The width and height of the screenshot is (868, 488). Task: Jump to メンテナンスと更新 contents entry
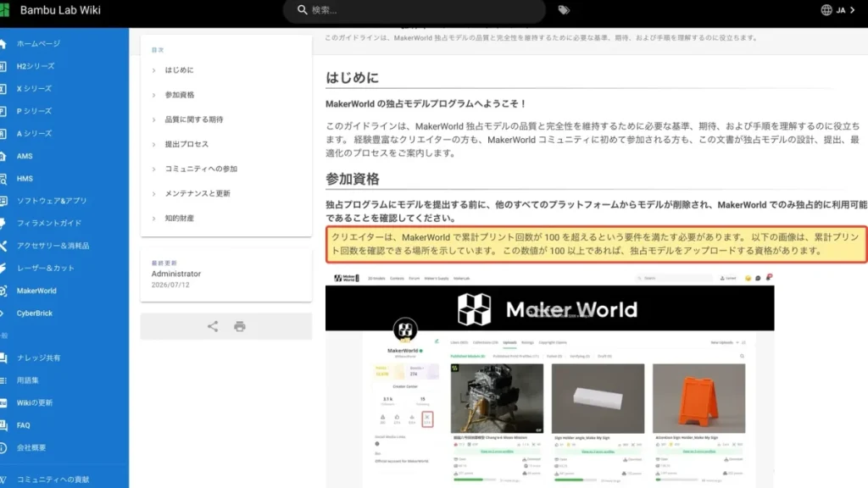click(198, 194)
